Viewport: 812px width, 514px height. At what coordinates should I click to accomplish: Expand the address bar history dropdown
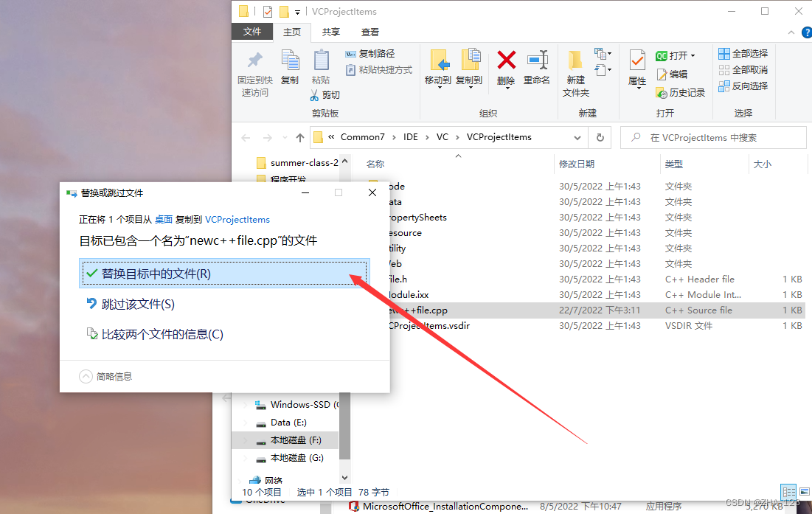pos(577,138)
